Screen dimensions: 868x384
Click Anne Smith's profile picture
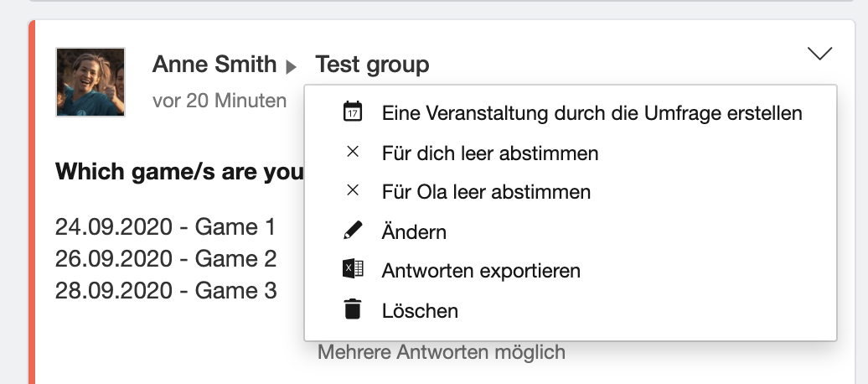(x=90, y=82)
